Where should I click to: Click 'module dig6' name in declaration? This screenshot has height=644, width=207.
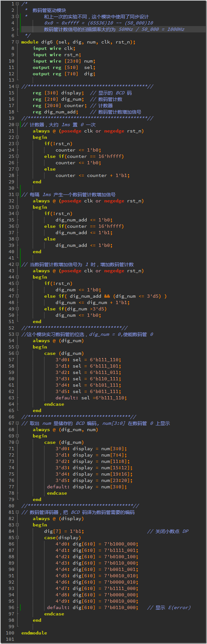click(x=37, y=42)
